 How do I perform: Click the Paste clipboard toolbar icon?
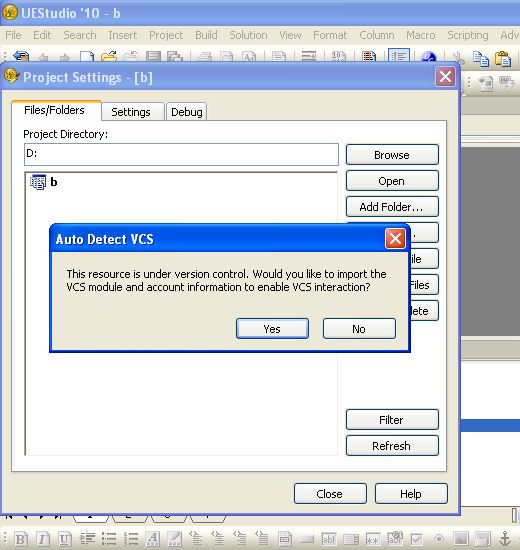click(503, 58)
